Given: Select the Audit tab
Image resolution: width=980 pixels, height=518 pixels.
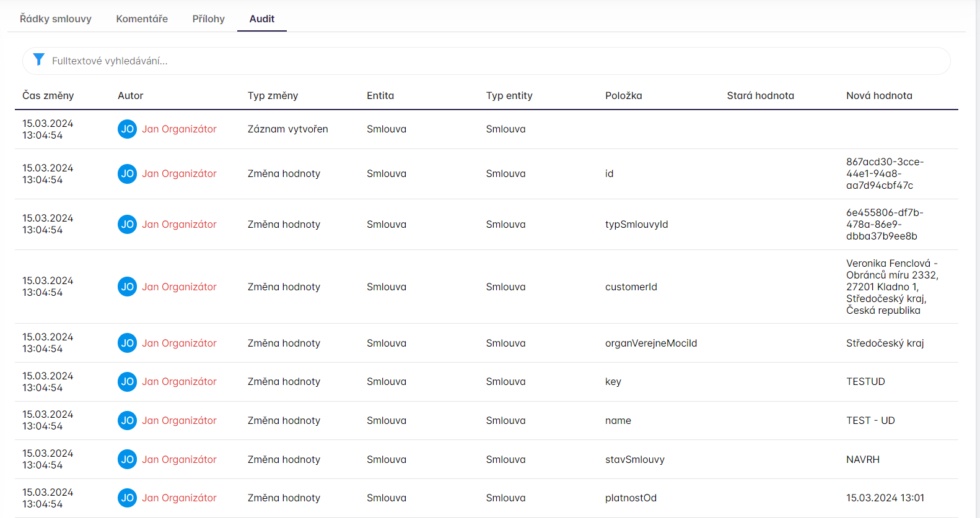Looking at the screenshot, I should tap(261, 19).
